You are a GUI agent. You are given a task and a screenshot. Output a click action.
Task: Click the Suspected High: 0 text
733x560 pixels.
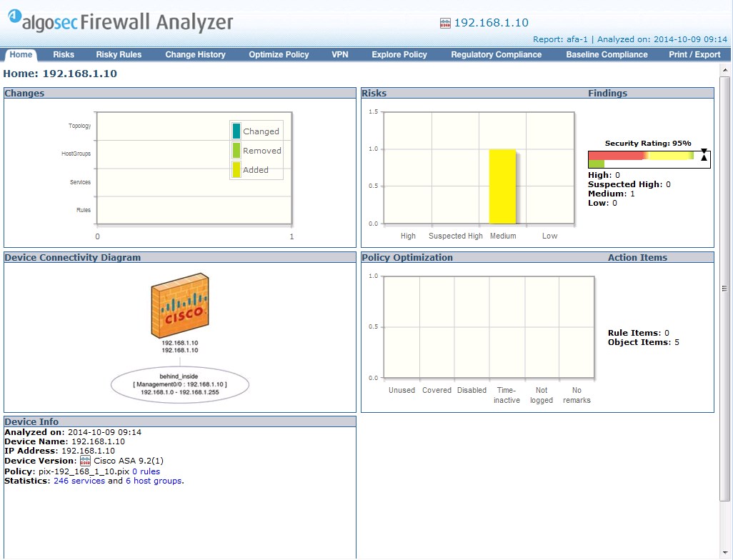pos(629,184)
